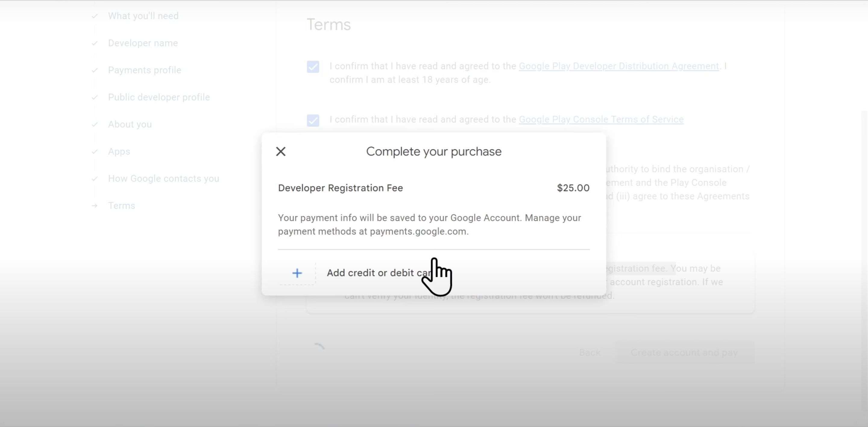The width and height of the screenshot is (868, 427).
Task: Click the $25.00 fee amount
Action: click(x=573, y=188)
